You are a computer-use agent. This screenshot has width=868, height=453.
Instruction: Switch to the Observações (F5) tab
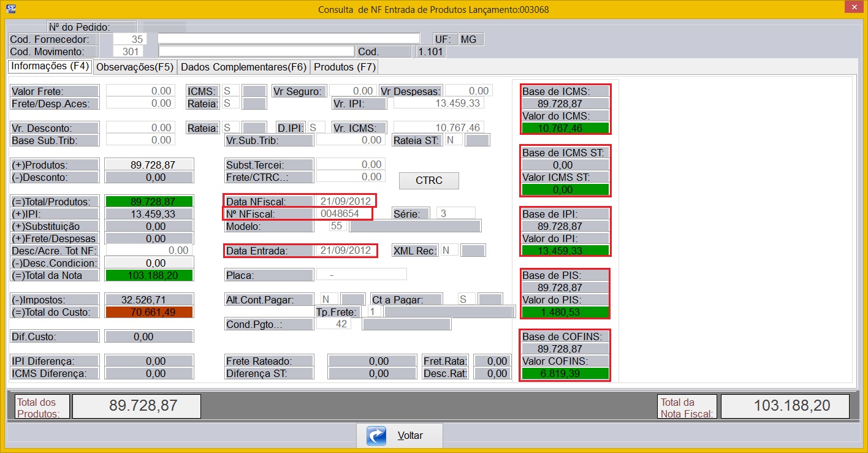pos(135,67)
